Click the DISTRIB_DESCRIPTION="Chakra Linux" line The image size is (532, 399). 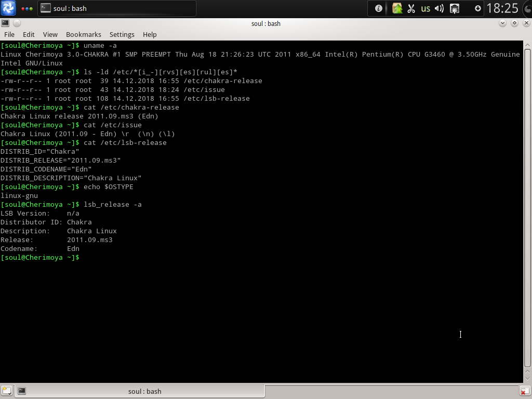point(71,178)
